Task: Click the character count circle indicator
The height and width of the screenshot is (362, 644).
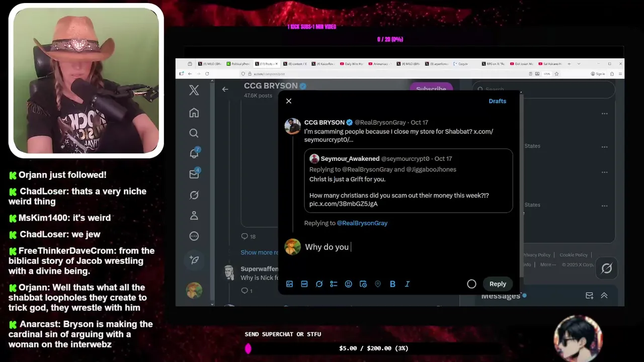Action: pos(471,284)
